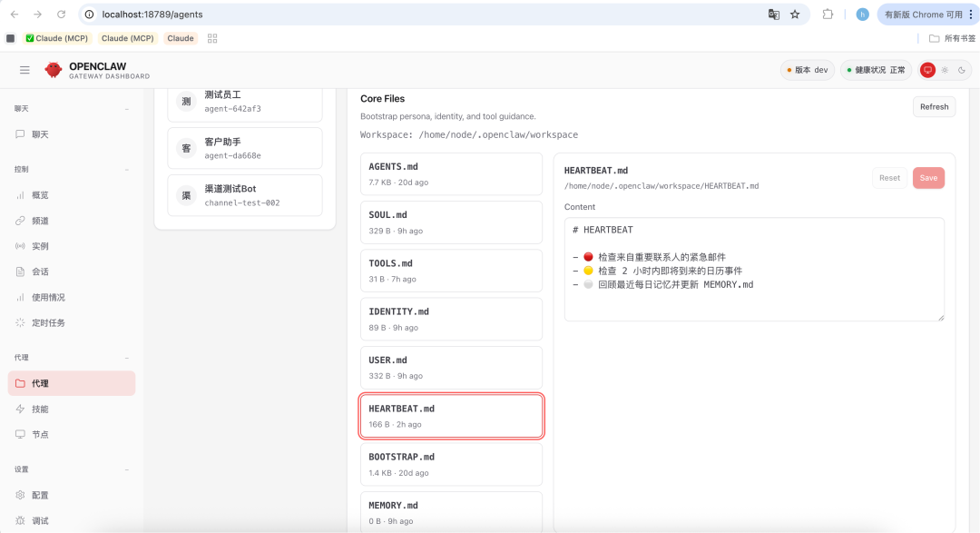Click the OpenClaw red lobster logo
This screenshot has height=533, width=980.
pos(54,70)
